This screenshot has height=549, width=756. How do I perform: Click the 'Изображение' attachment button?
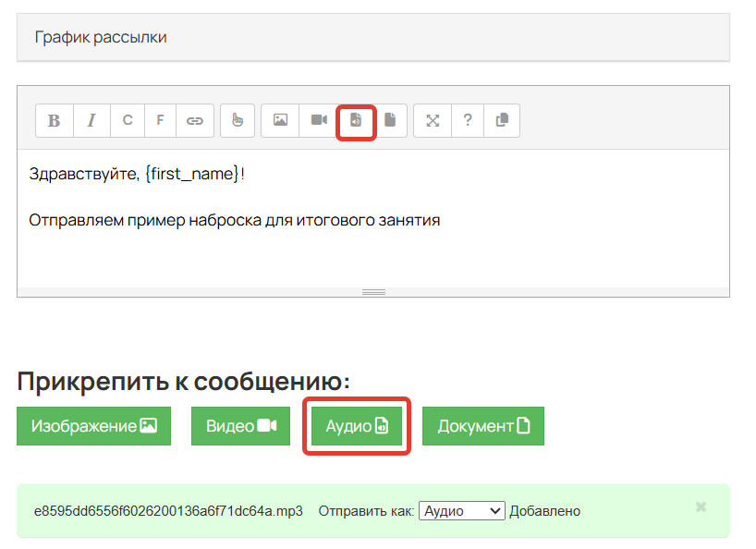(x=92, y=426)
